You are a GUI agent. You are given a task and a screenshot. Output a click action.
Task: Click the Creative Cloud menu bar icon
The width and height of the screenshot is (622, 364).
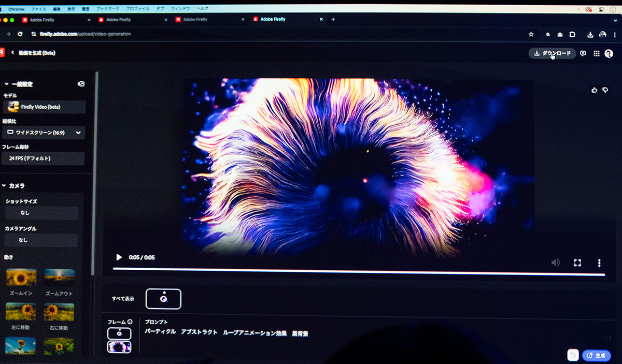(588, 9)
